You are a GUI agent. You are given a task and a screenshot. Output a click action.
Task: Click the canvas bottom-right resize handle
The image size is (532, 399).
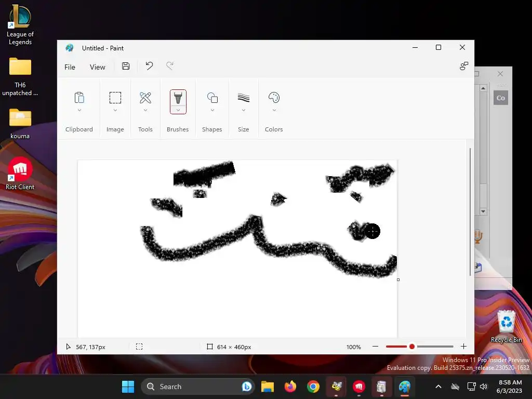(398, 280)
